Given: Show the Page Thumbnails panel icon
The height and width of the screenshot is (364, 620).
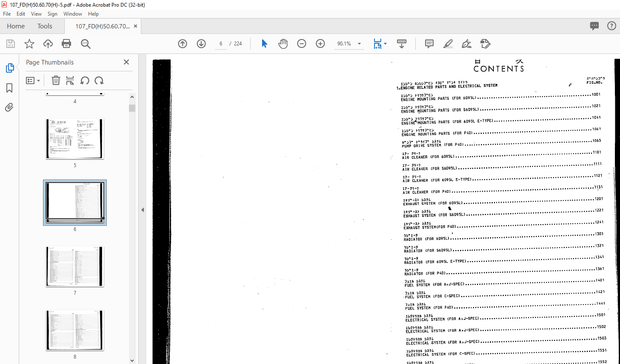Looking at the screenshot, I should pos(9,68).
